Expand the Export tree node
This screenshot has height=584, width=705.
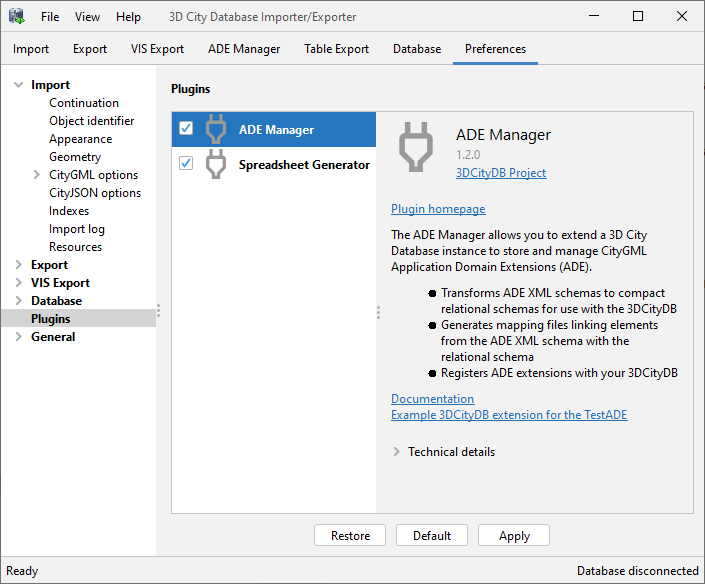[18, 265]
